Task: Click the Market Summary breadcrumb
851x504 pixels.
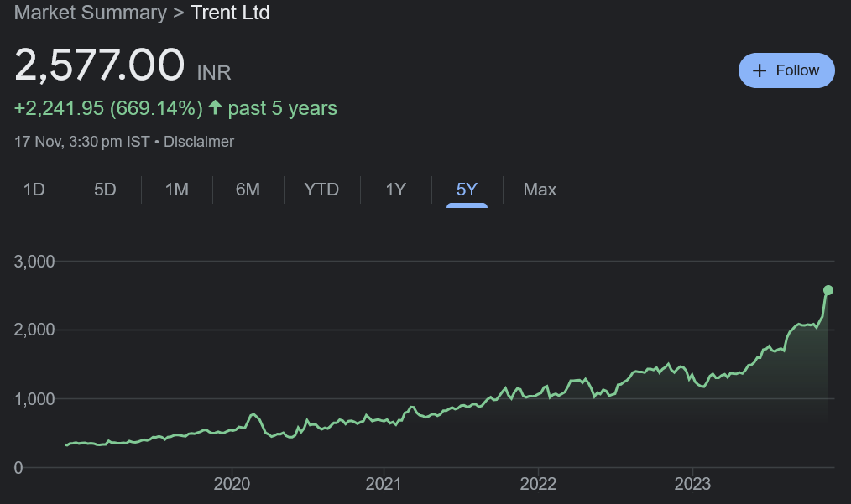Action: coord(91,13)
